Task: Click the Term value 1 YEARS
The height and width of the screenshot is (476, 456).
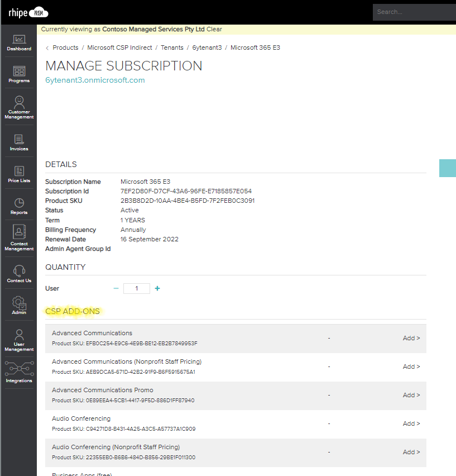Action: click(x=132, y=220)
